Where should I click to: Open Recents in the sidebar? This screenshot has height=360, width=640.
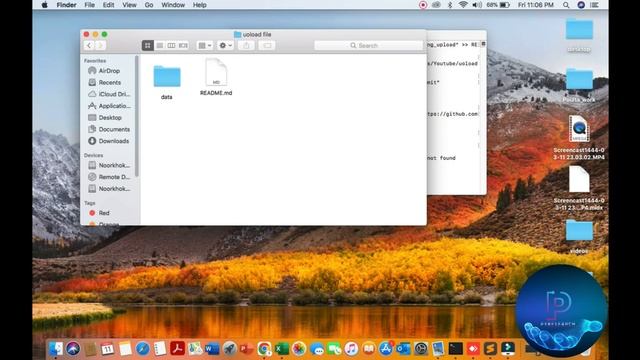pyautogui.click(x=109, y=82)
